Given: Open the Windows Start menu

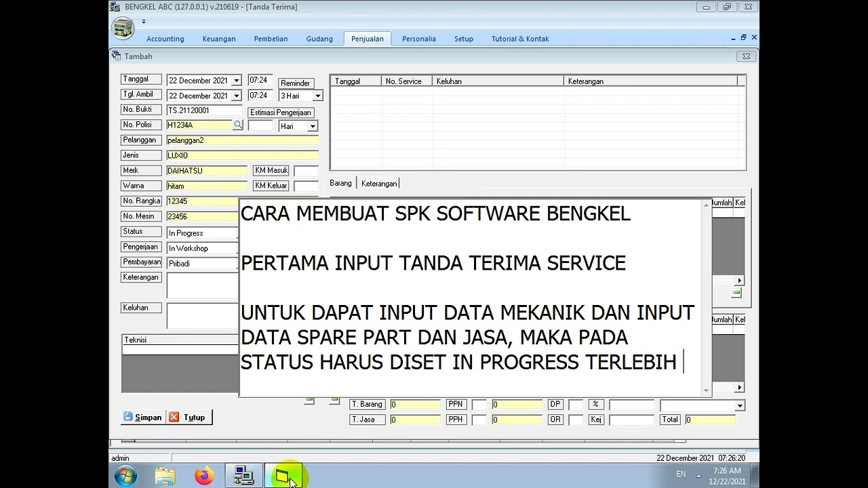Looking at the screenshot, I should tap(125, 476).
